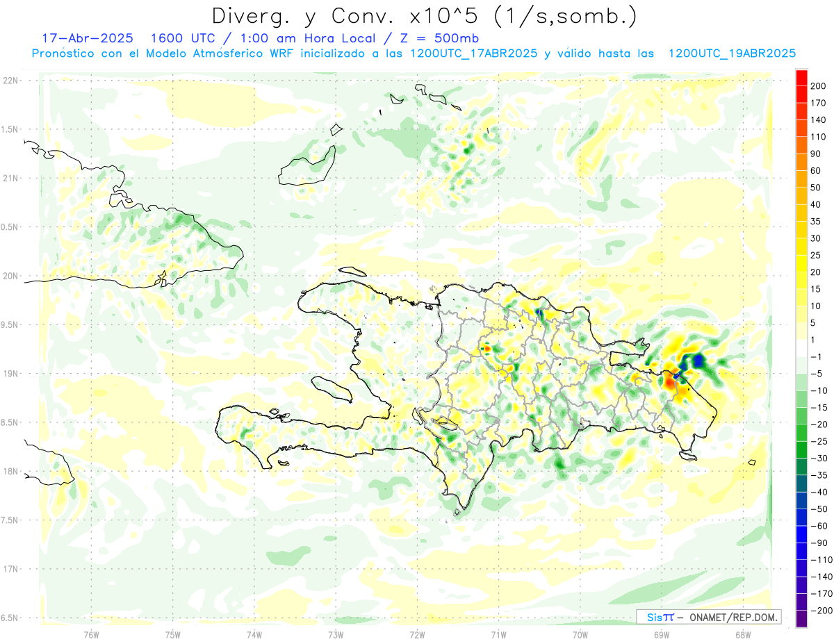Click the '75W' longitude label
This screenshot has height=644, width=834.
click(172, 634)
